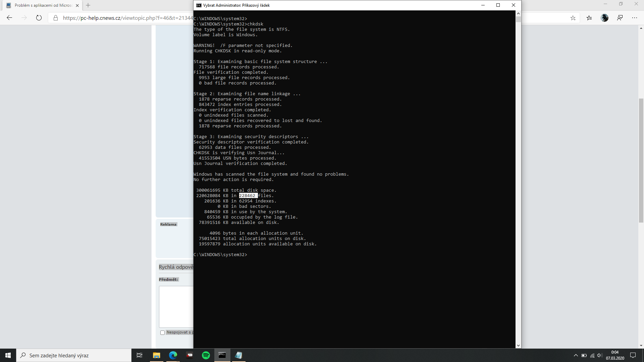644x362 pixels.
Task: Close the Problém s aplikacemi tab
Action: pyautogui.click(x=77, y=5)
